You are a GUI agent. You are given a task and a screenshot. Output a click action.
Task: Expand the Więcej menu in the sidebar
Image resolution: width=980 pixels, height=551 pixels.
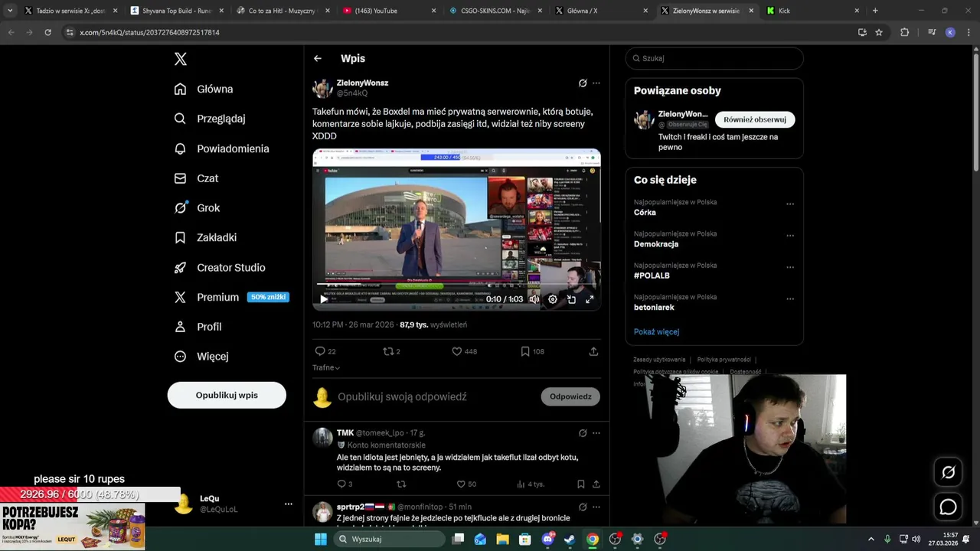point(201,357)
